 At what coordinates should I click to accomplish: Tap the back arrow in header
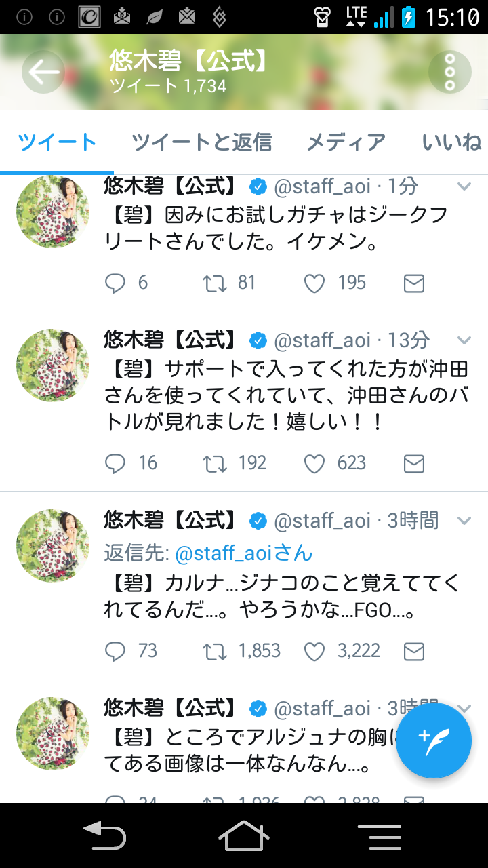[43, 72]
